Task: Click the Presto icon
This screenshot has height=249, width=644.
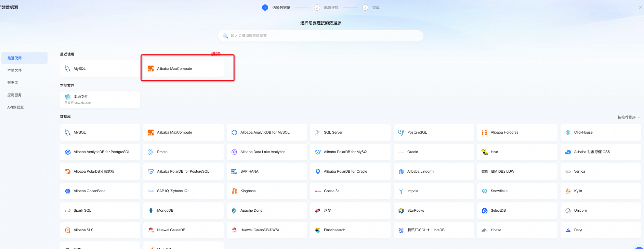Action: (151, 152)
